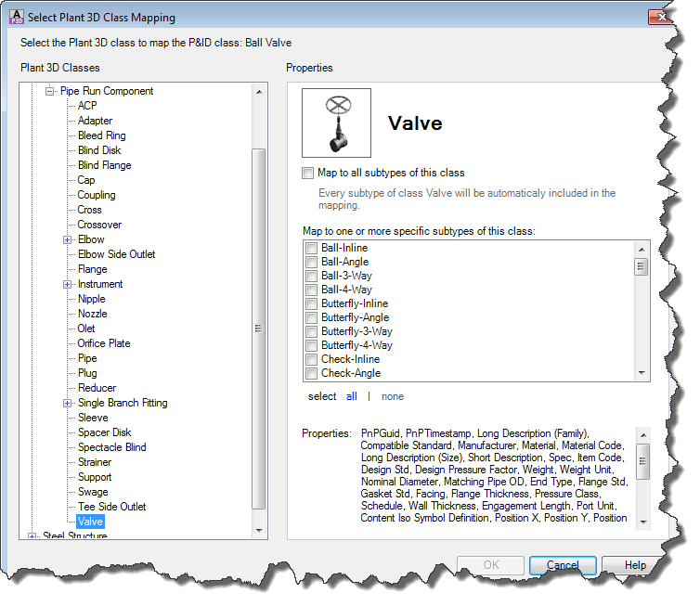Select the Butterfly-Angle subtype checkbox

coord(312,317)
